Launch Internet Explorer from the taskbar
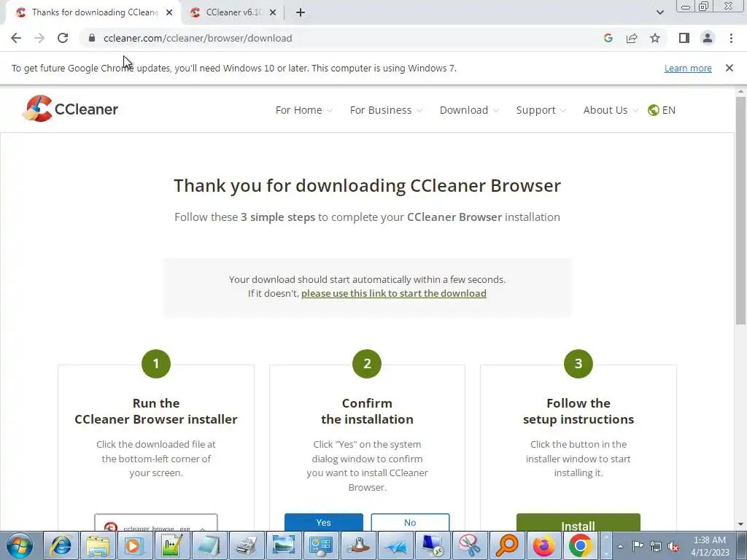 (61, 545)
